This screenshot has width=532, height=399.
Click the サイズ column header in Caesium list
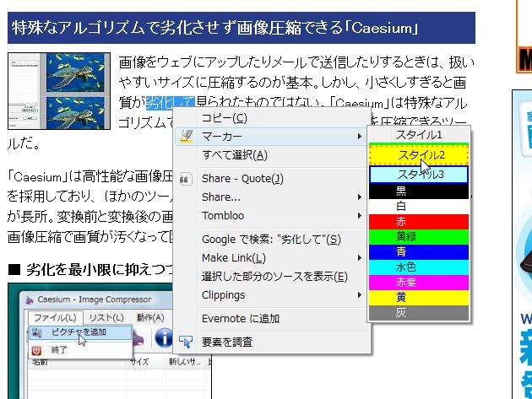tap(139, 362)
